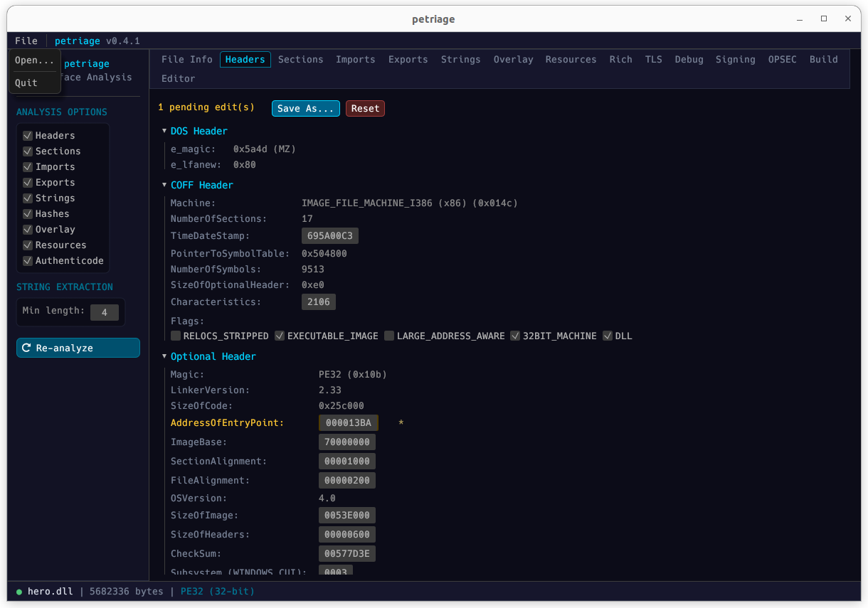Toggle the Hashes analysis option
This screenshot has height=608, width=868.
click(28, 213)
